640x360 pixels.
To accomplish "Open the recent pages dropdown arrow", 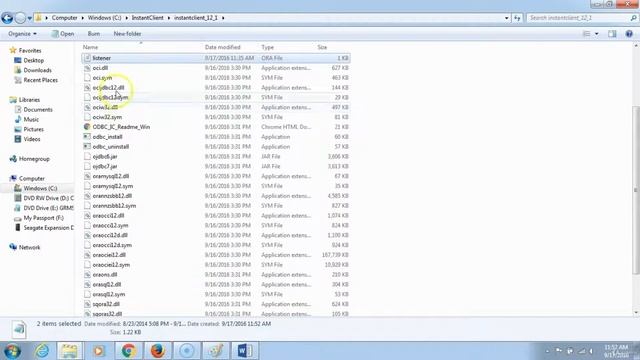I will tap(30, 18).
